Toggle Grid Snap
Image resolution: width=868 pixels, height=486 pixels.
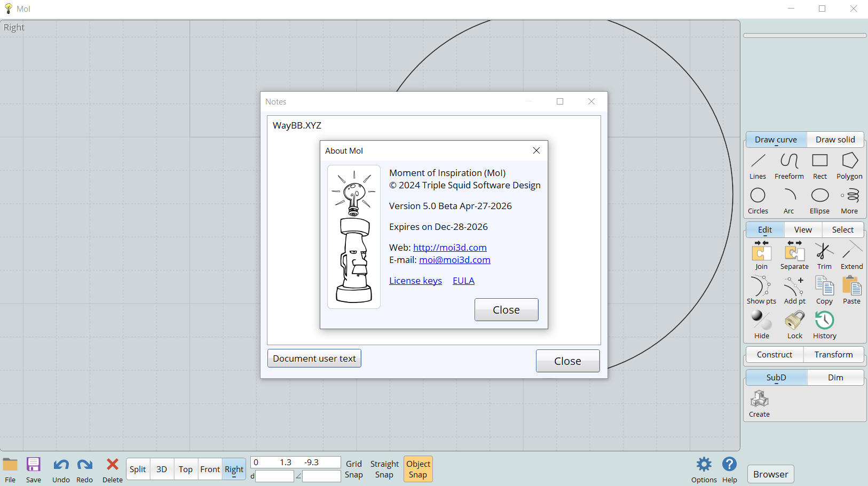(354, 469)
